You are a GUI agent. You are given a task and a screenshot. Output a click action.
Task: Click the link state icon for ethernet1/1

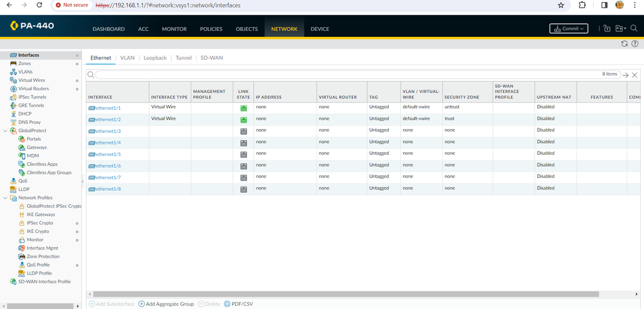[244, 108]
